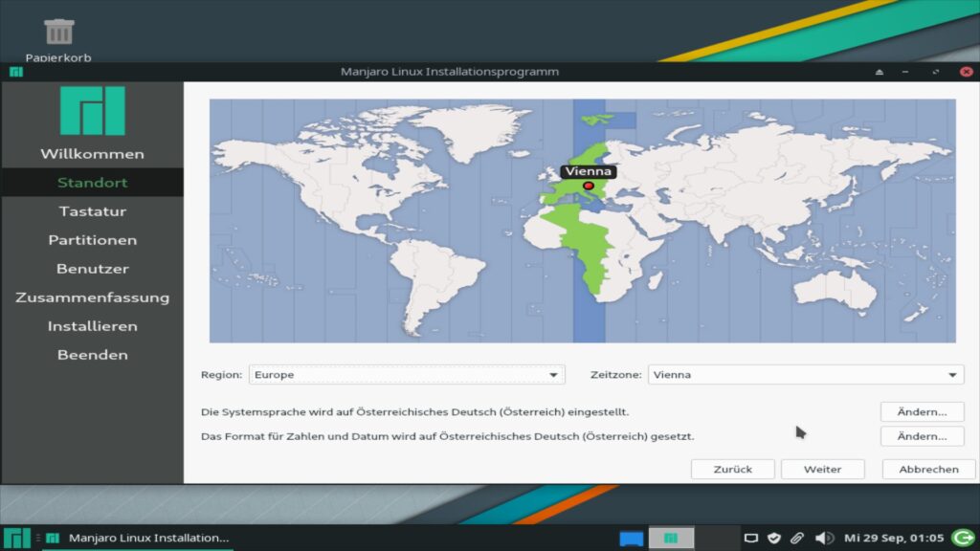Select the Benutzer step in sidebar
This screenshot has height=551, width=980.
93,269
